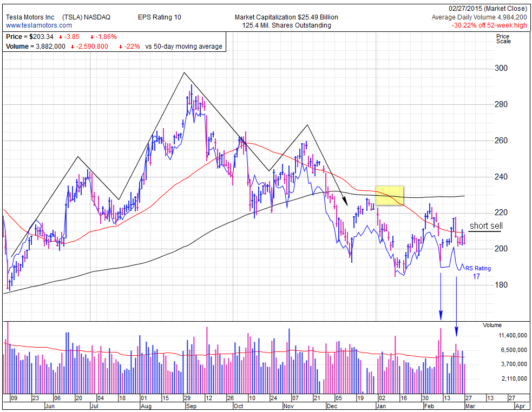
Task: Open the www.teslamotors.com link
Action: click(x=38, y=25)
